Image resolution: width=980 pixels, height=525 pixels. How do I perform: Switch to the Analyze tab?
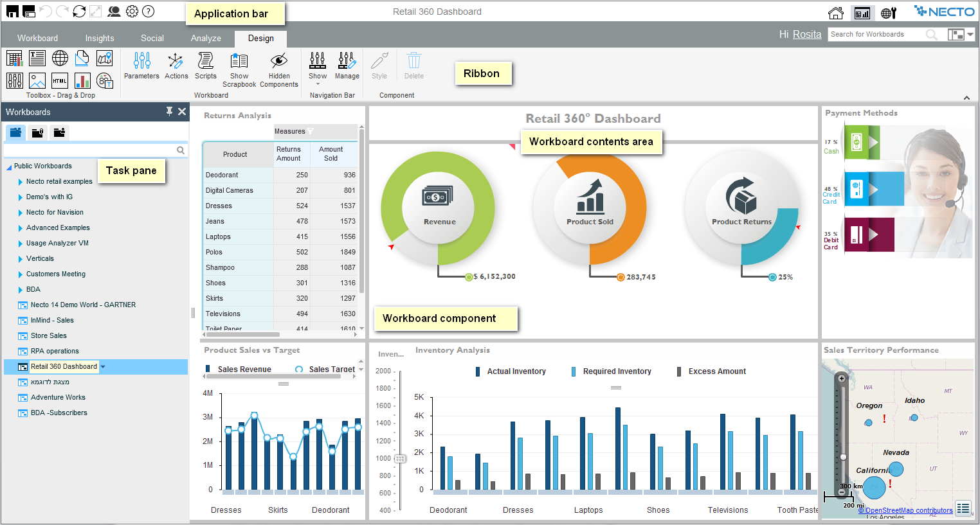coord(206,39)
